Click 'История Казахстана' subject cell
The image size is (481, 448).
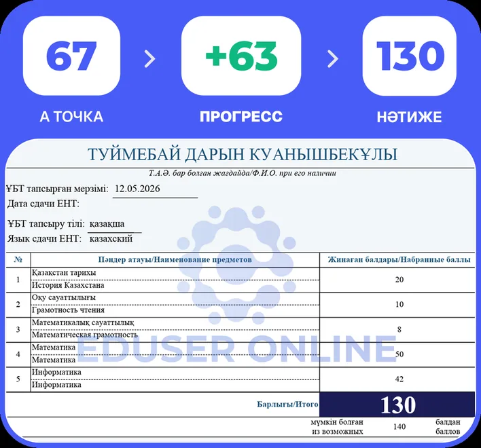(x=175, y=286)
